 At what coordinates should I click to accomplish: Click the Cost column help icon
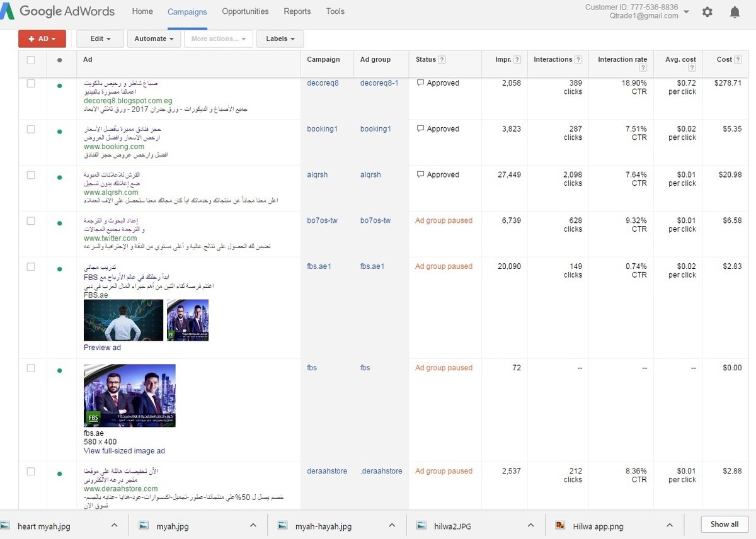pos(738,60)
